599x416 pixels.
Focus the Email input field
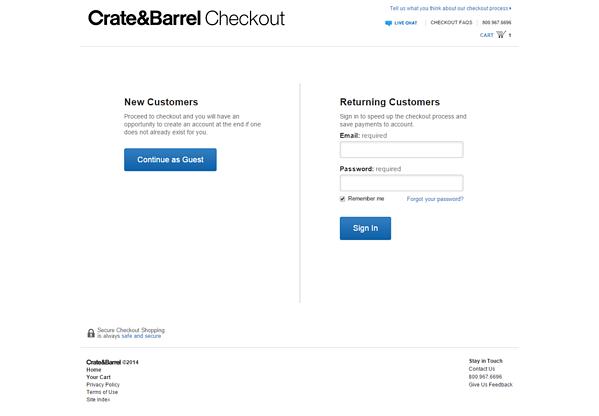click(401, 149)
